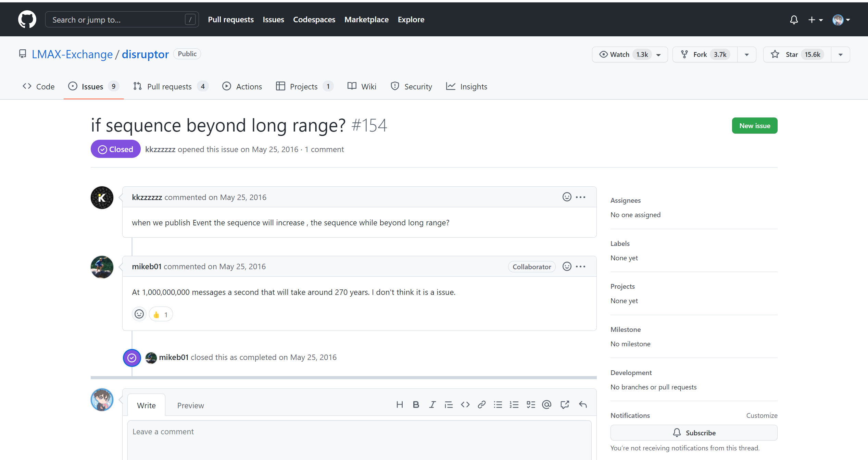
Task: Insert heading using the H toolbar icon
Action: coord(399,405)
